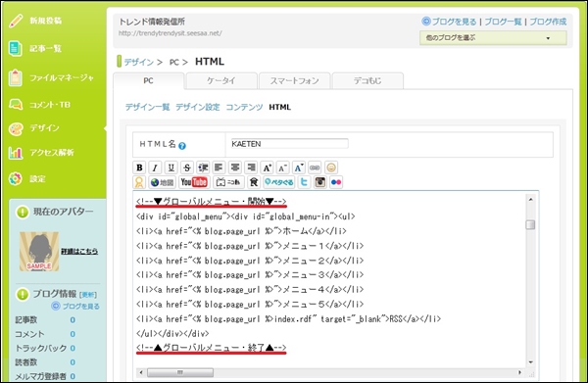Viewport: 588px width, 383px height.
Task: Open 新規投稿 in sidebar
Action: coord(46,21)
